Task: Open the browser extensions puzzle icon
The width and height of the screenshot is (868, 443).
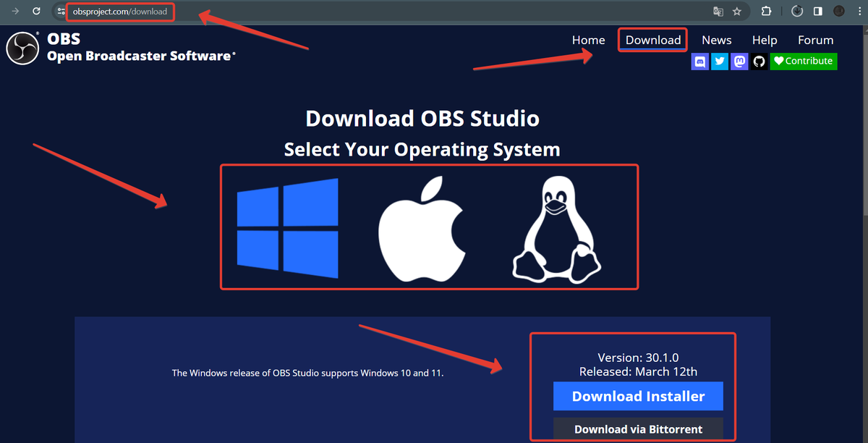Action: pos(767,12)
